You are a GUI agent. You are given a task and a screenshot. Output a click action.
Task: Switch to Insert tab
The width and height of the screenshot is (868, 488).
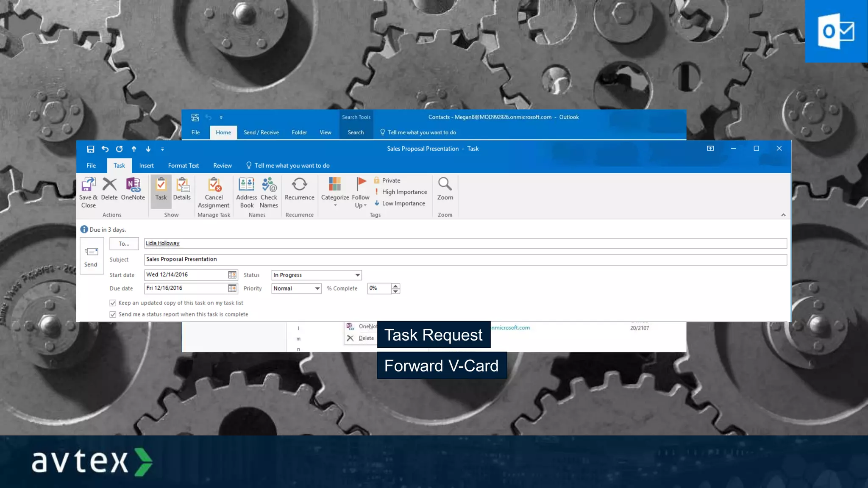click(146, 166)
